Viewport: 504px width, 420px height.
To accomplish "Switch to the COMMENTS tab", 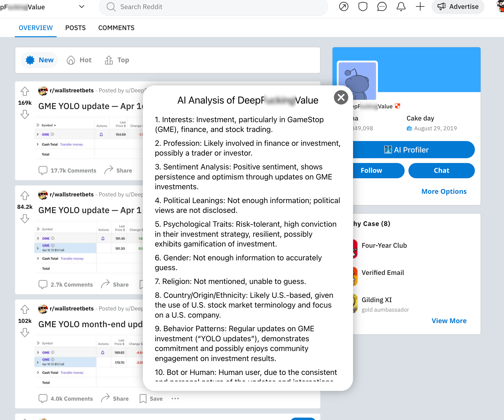I will click(x=116, y=28).
